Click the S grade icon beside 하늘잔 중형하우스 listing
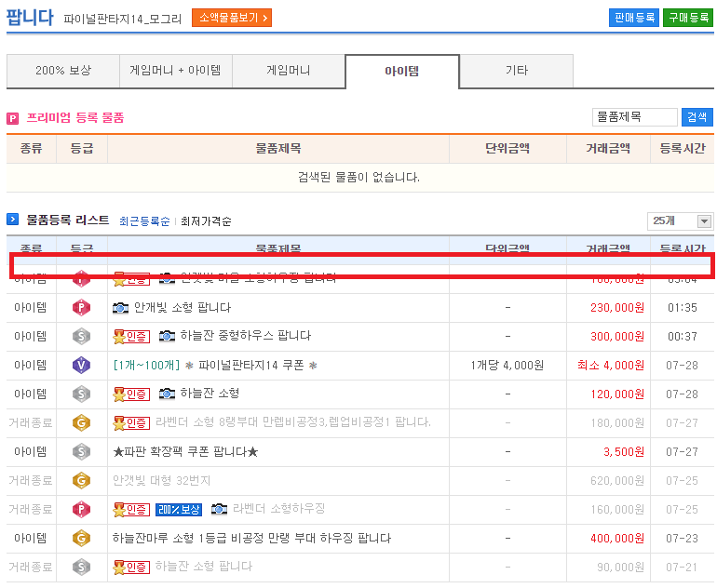 81,336
